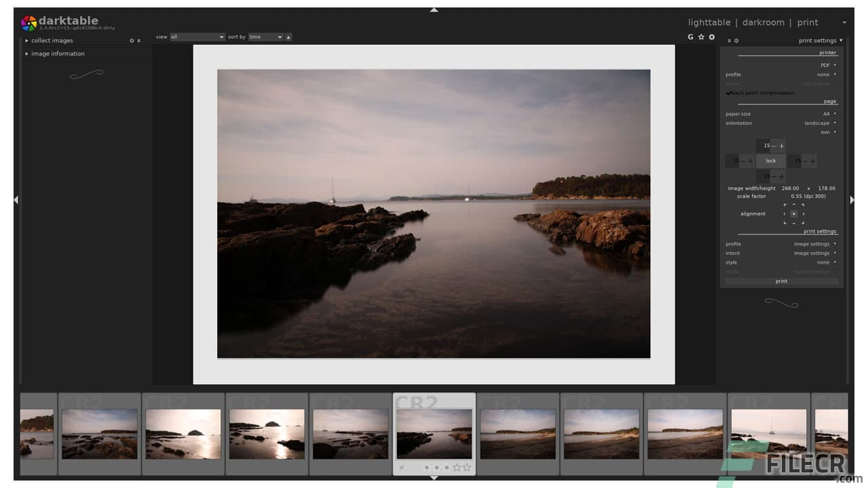Expand the 'collect images' panel
868x488 pixels.
pyautogui.click(x=52, y=41)
